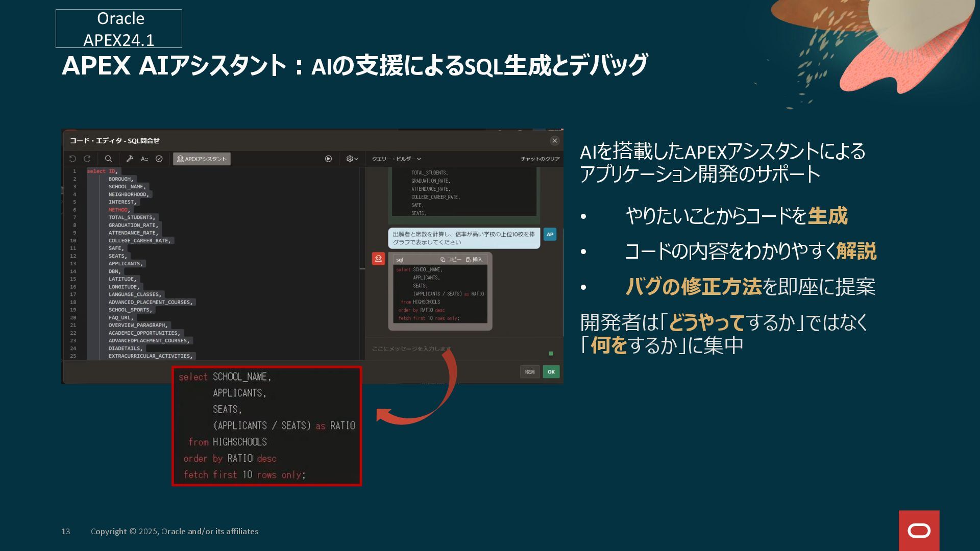The image size is (980, 551).
Task: Close the コード・エディタ dialog
Action: [x=555, y=141]
